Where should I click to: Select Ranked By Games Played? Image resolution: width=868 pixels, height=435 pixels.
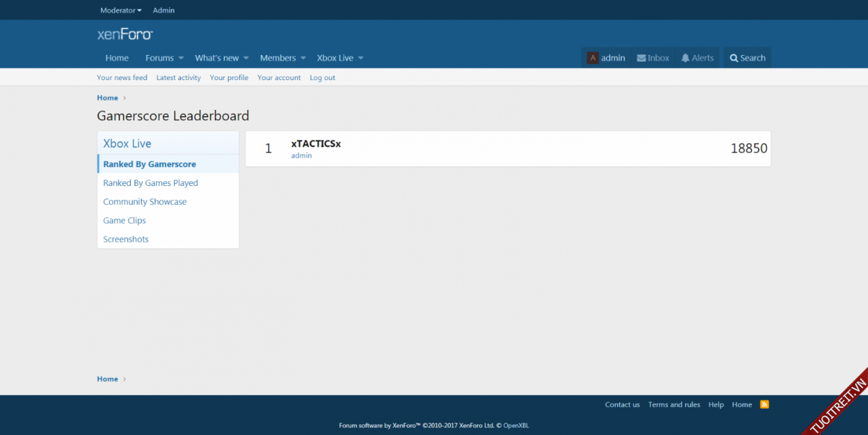(151, 183)
